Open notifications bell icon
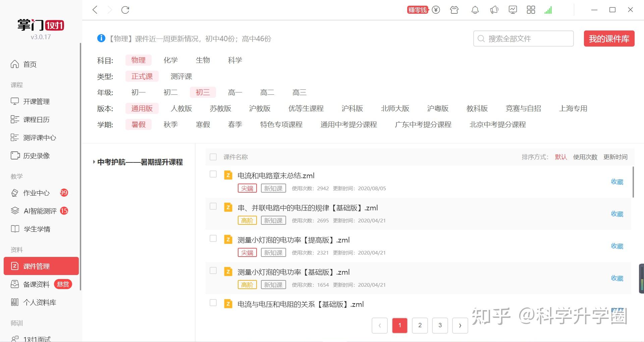Image resolution: width=644 pixels, height=342 pixels. (x=475, y=10)
